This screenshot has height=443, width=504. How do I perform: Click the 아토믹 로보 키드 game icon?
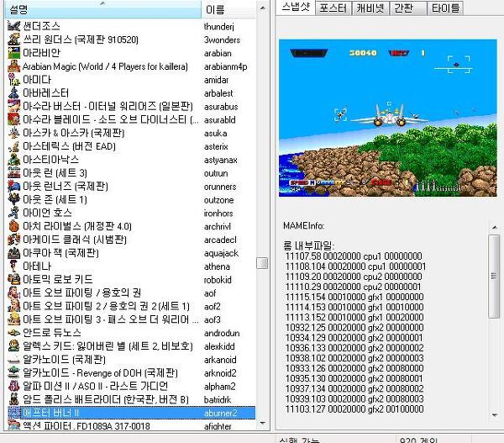(x=13, y=280)
